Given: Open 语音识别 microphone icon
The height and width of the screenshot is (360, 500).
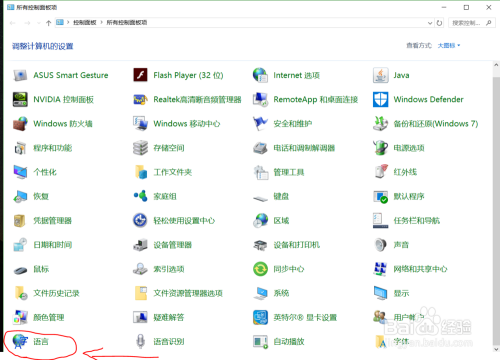Looking at the screenshot, I should (x=140, y=342).
